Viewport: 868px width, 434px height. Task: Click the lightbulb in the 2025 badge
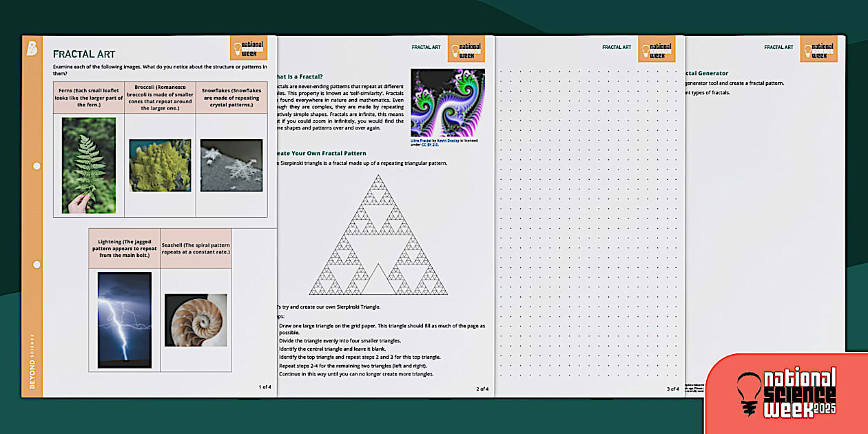point(750,392)
